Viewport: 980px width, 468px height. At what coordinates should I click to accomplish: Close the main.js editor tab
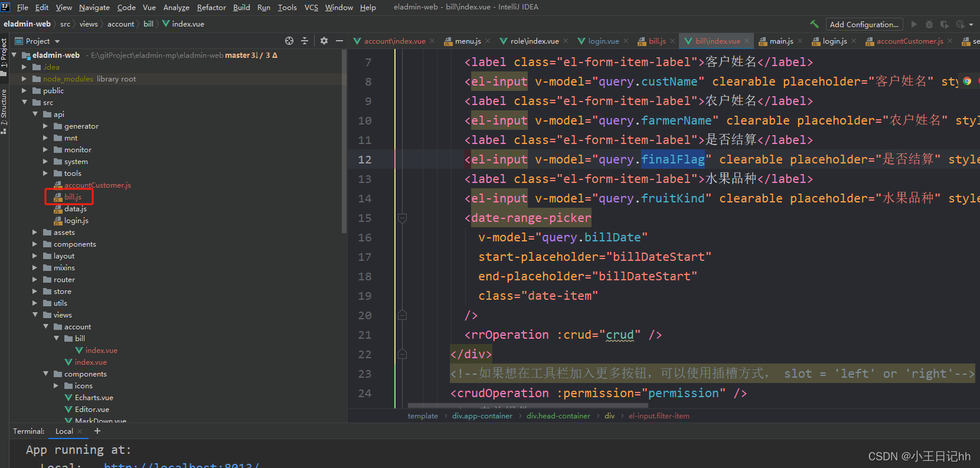[x=800, y=41]
